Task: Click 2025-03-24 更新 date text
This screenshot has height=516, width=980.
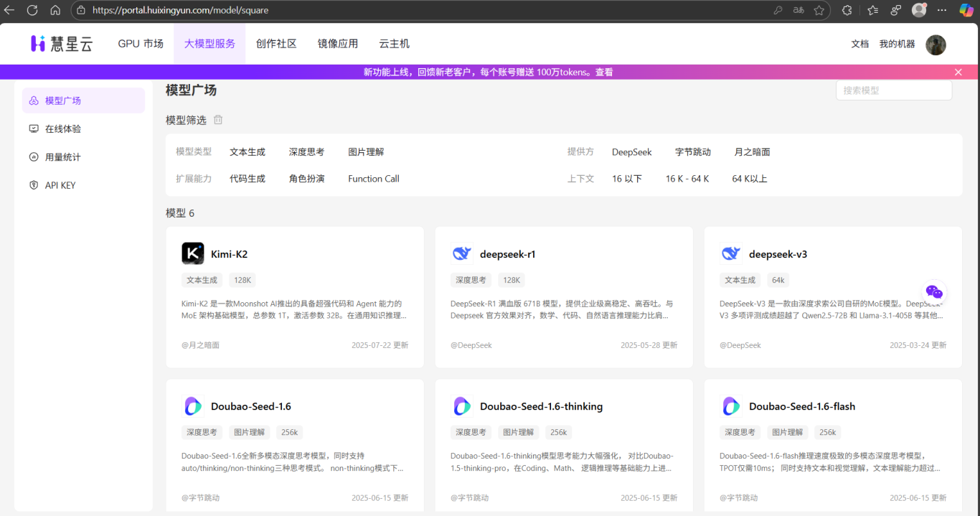Action: [x=918, y=345]
